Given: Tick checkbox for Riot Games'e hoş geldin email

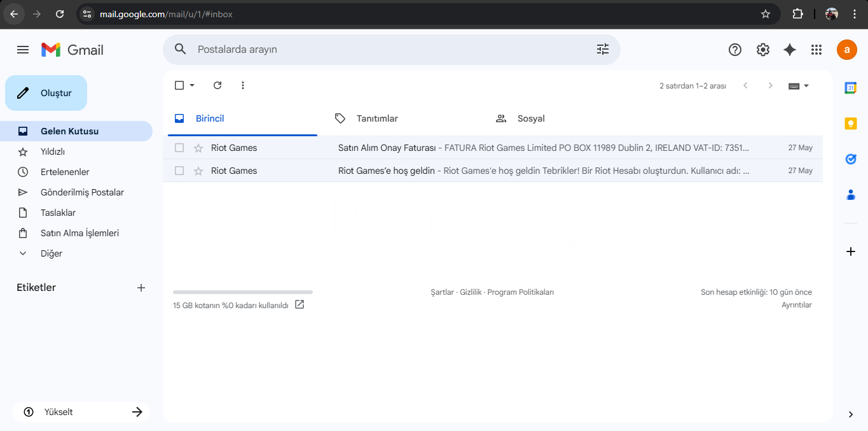Looking at the screenshot, I should (179, 171).
